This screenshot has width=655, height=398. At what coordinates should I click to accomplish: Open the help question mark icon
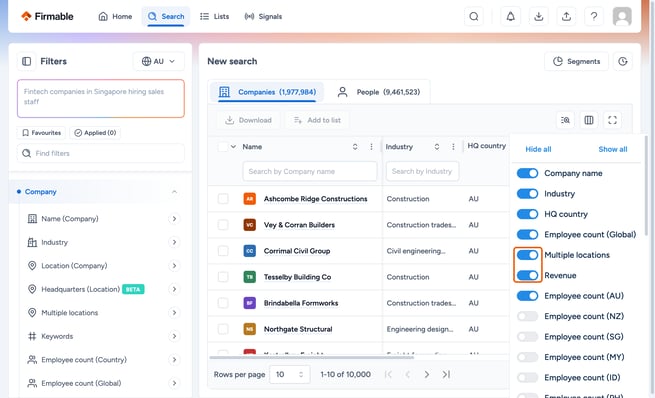tap(594, 16)
